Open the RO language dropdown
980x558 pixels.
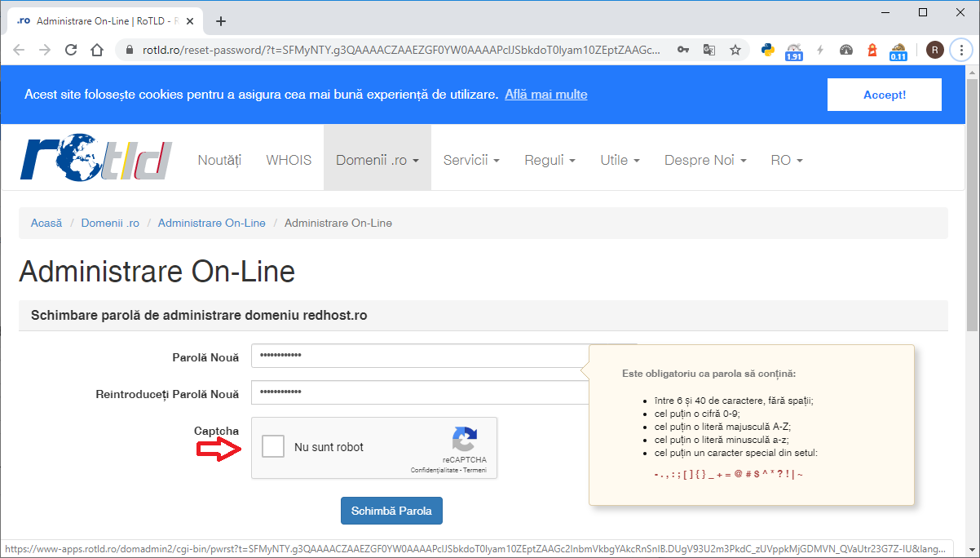point(786,161)
